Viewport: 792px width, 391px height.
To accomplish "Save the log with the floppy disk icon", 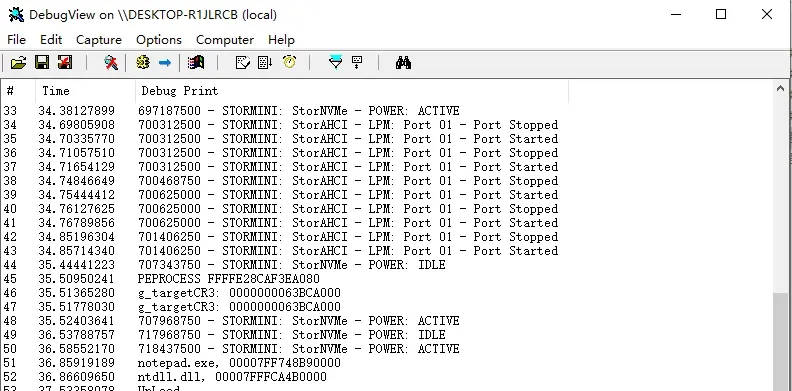I will pos(42,63).
